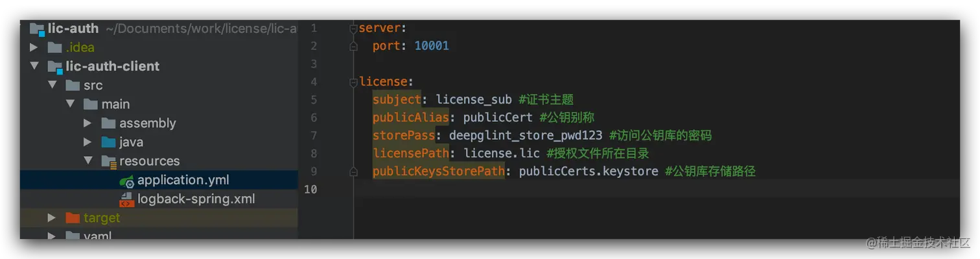The width and height of the screenshot is (980, 259).
Task: Click the value deepglint_store_pwd123
Action: pyautogui.click(x=526, y=136)
